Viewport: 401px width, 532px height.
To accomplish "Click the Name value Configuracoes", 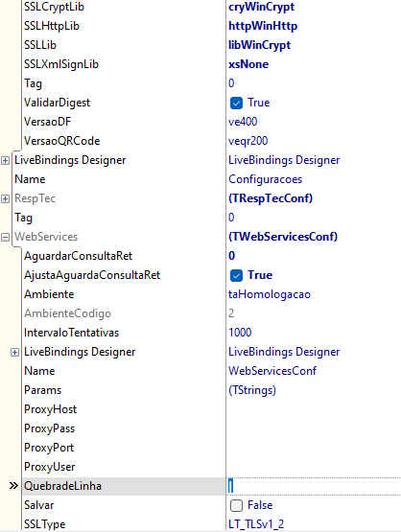I will (265, 179).
